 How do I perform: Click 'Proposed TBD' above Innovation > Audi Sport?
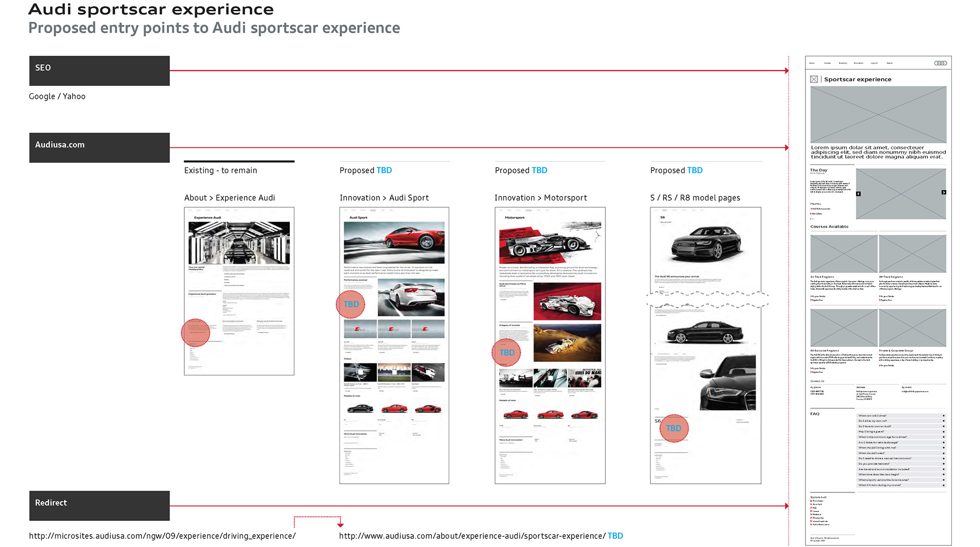point(366,170)
